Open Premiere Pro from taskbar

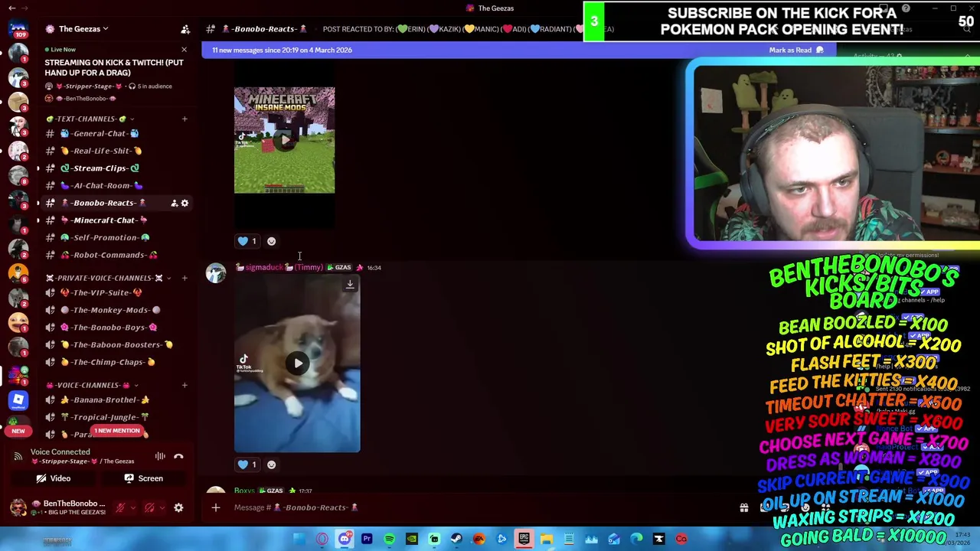click(x=367, y=539)
